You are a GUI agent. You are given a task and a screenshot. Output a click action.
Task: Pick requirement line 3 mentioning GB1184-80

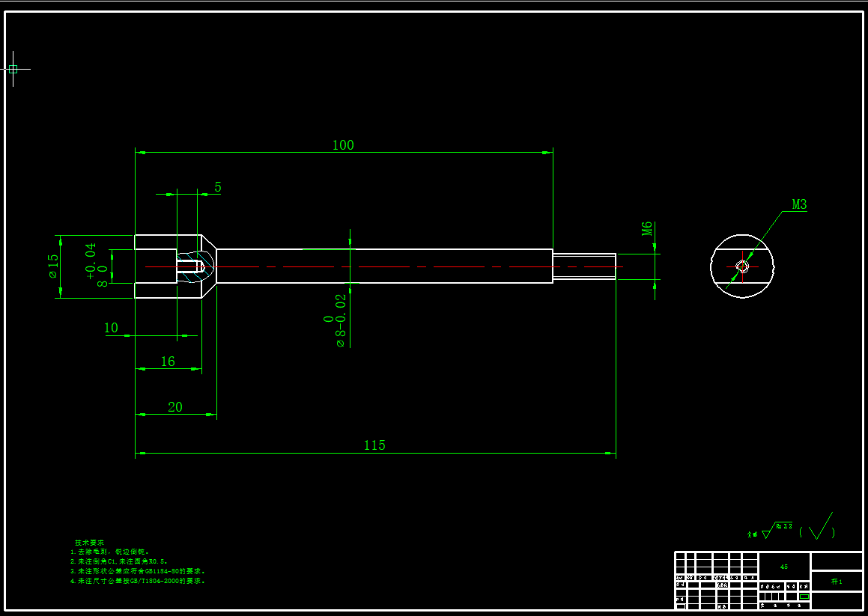(x=137, y=571)
